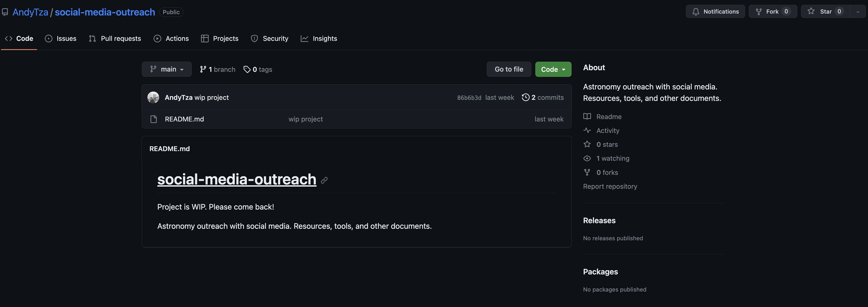
Task: Fork this repository
Action: [x=773, y=11]
